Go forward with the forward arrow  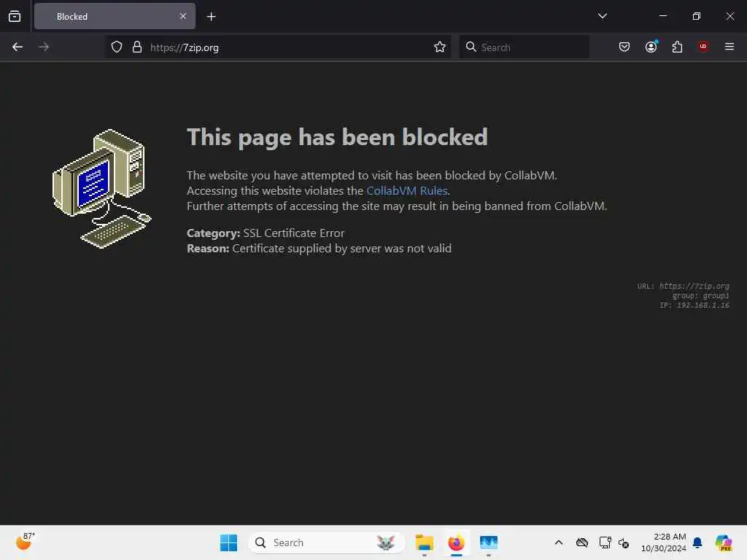[43, 47]
